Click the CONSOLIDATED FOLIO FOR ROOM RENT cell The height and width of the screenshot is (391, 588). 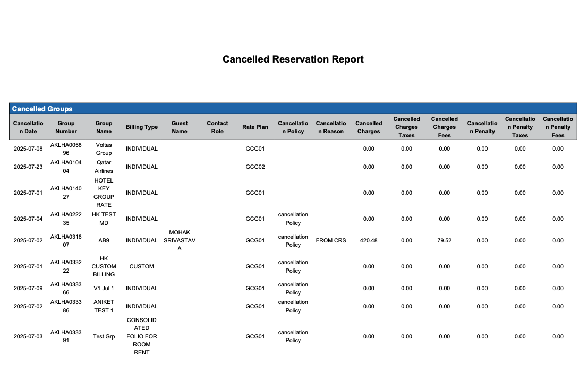point(141,336)
